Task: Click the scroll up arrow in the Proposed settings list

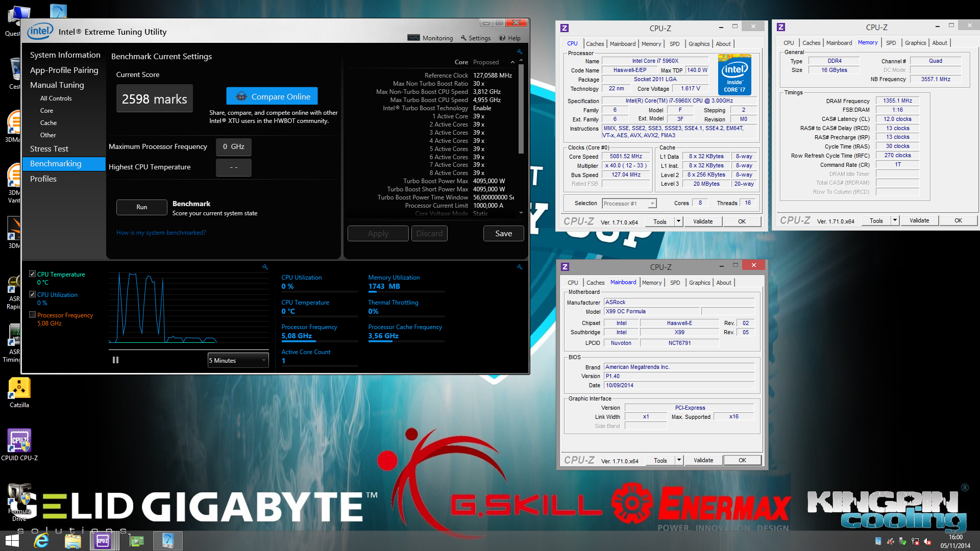Action: [x=521, y=60]
